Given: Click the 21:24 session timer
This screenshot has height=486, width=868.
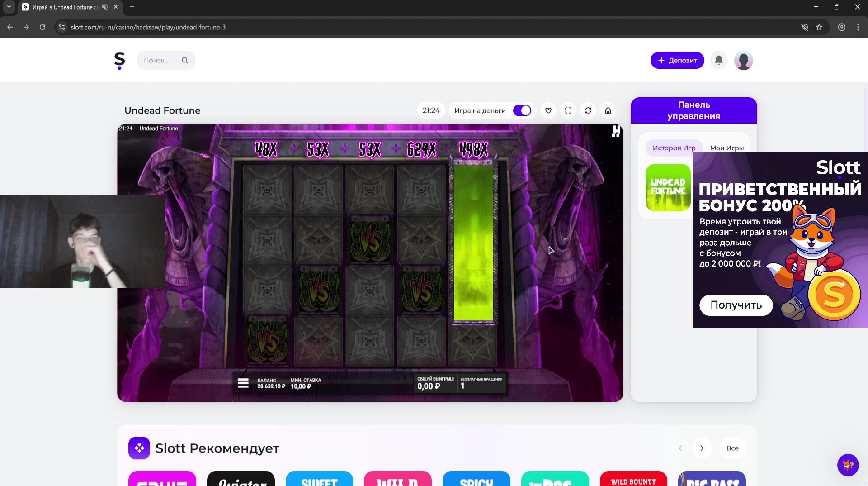Looking at the screenshot, I should coord(431,110).
